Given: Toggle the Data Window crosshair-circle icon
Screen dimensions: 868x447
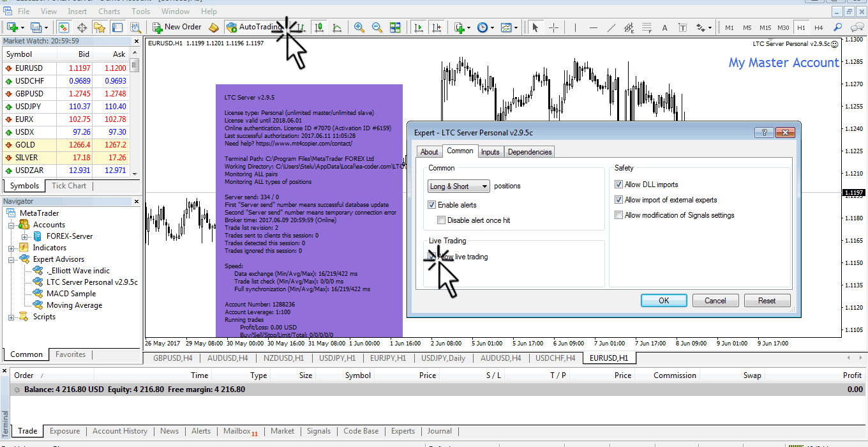Looking at the screenshot, I should [x=82, y=27].
